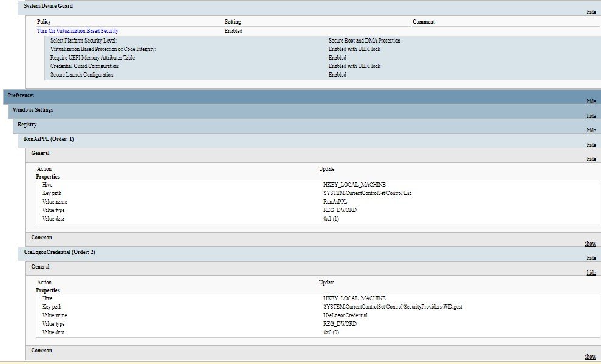
Task: Click the Setting column header
Action: [233, 22]
